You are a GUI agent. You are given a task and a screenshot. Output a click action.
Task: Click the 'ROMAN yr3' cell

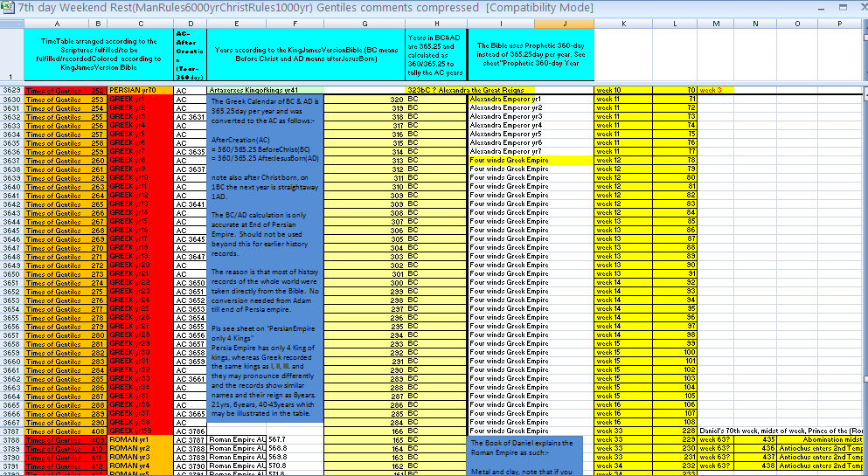pyautogui.click(x=140, y=457)
